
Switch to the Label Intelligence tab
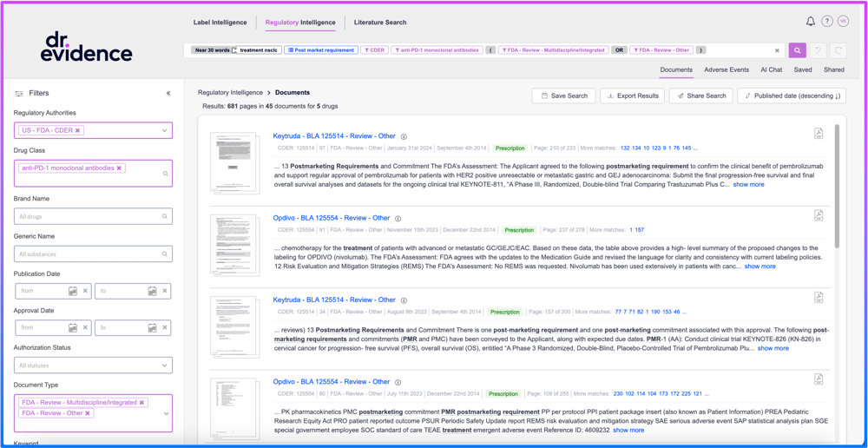(220, 23)
